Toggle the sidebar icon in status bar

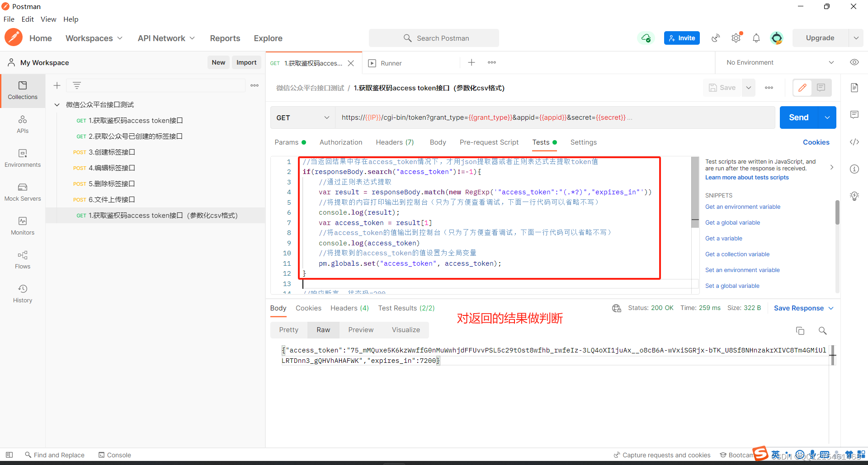pos(9,455)
